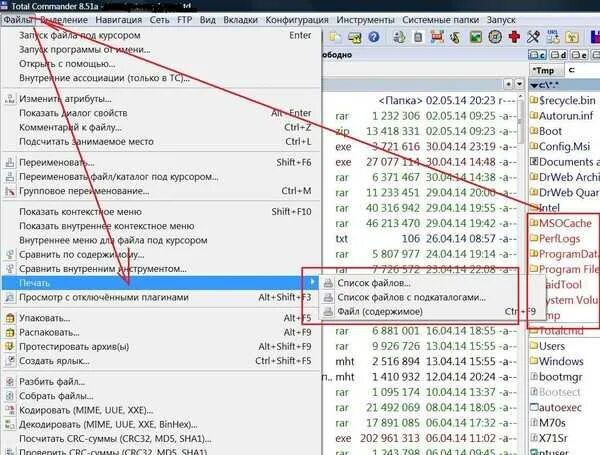This screenshot has height=455, width=600.
Task: Open the Конфигурация menu
Action: pos(297,20)
